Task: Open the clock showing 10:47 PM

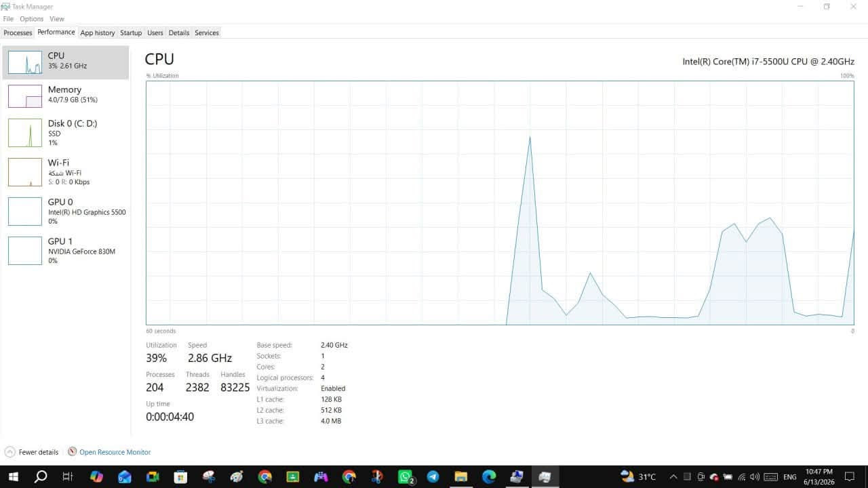Action: click(x=819, y=476)
